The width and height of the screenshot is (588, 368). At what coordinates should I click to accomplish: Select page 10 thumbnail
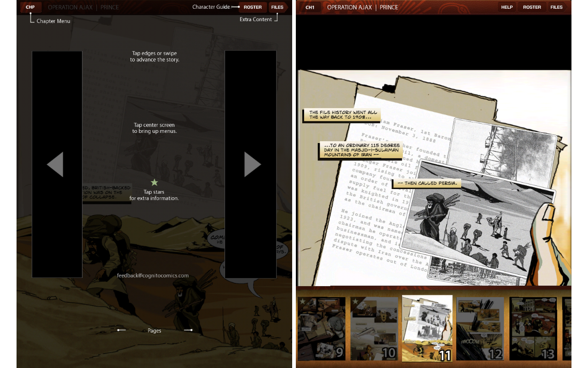[374, 328]
